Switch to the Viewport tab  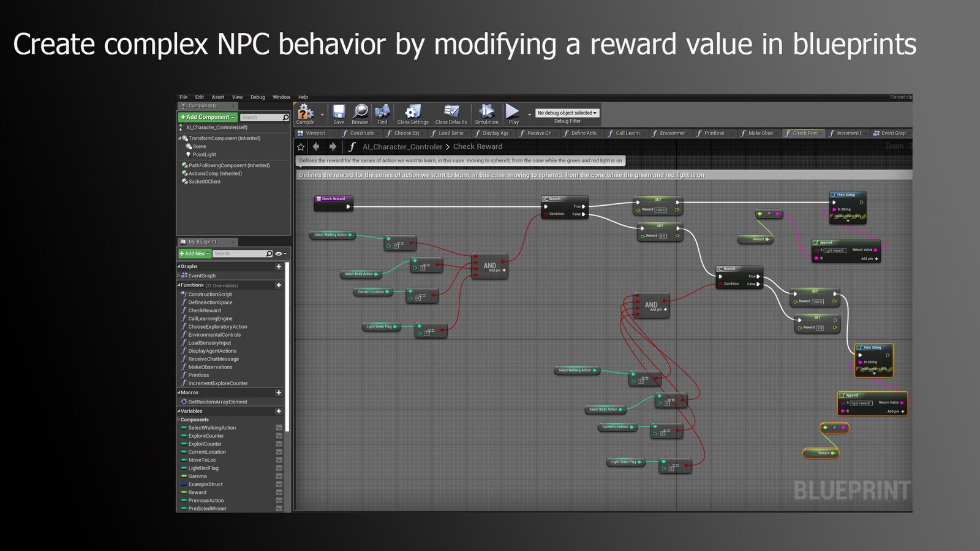(x=316, y=133)
